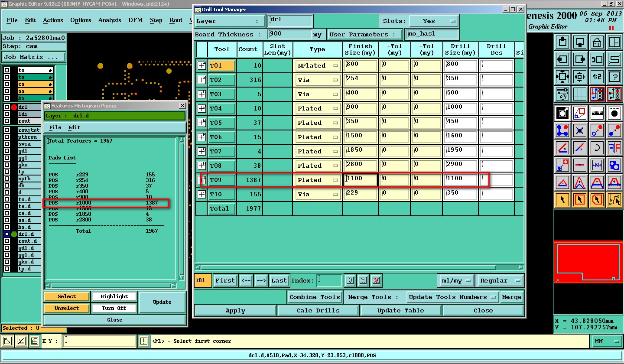Toggle the grid display icon
624x364 pixels.
(580, 94)
